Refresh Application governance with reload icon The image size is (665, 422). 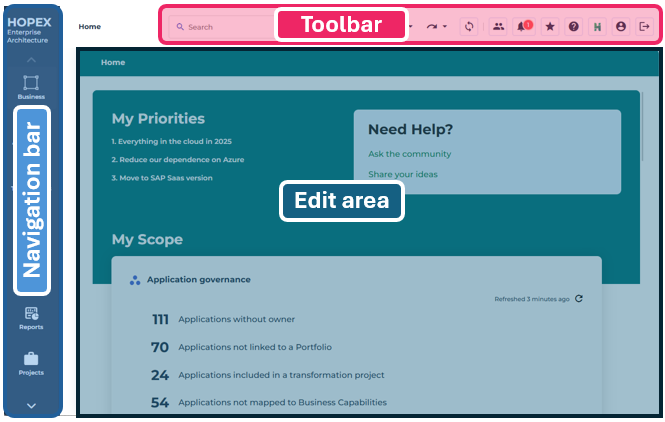579,299
